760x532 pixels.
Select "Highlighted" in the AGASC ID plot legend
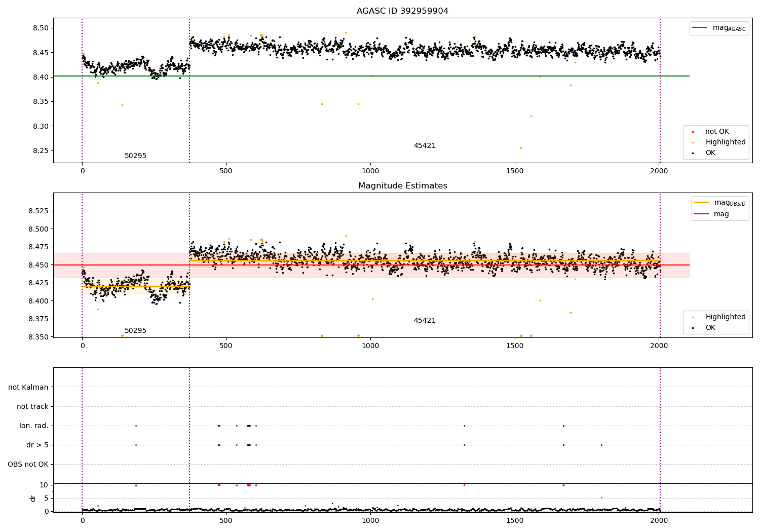(718, 142)
